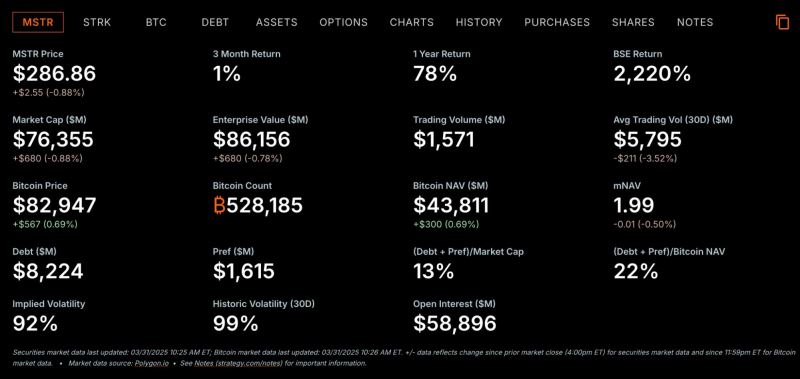View the CHARTS tab
The height and width of the screenshot is (379, 800).
pos(412,22)
